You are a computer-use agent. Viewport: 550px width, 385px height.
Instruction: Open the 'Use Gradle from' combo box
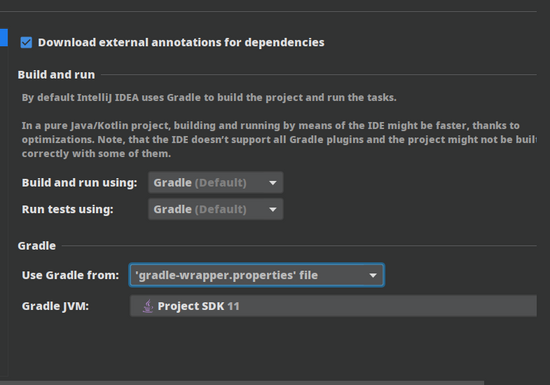(x=257, y=275)
